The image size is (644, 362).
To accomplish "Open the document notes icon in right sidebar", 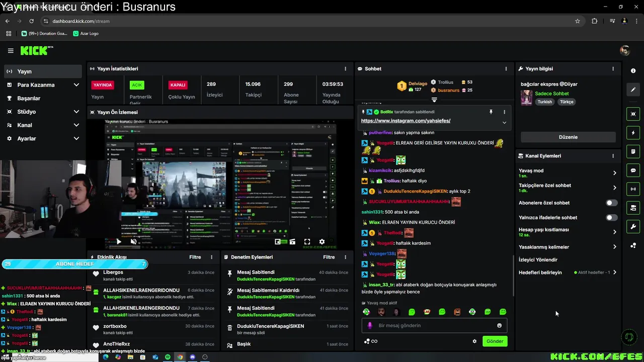I will point(633,151).
